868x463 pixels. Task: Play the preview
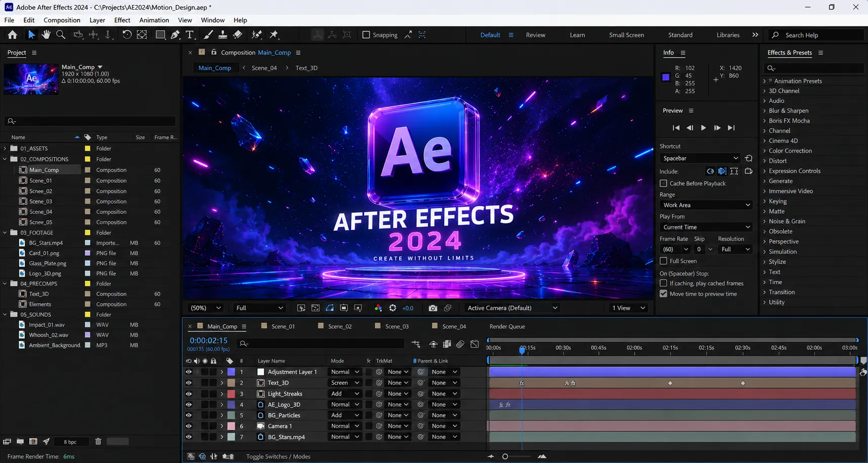(703, 128)
